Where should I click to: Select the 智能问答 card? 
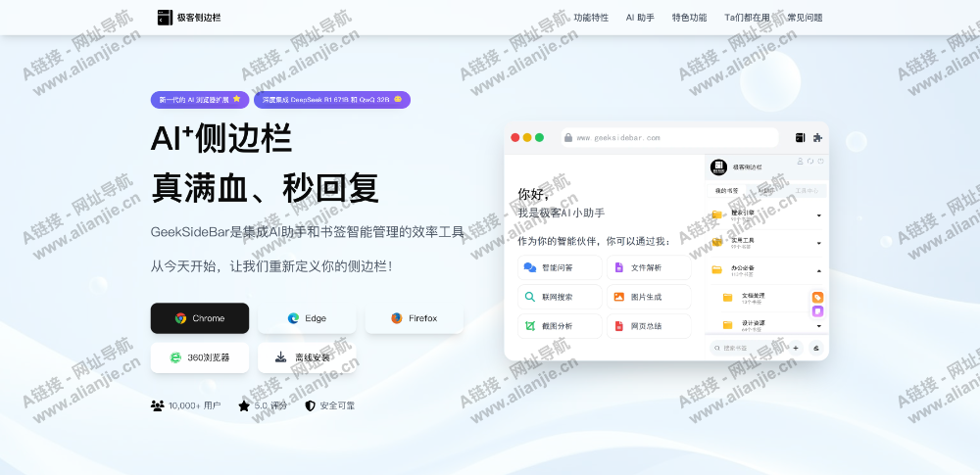coord(560,267)
